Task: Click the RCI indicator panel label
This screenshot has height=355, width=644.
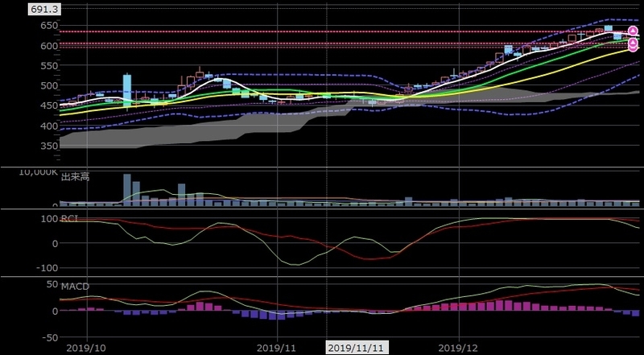Action: 70,218
